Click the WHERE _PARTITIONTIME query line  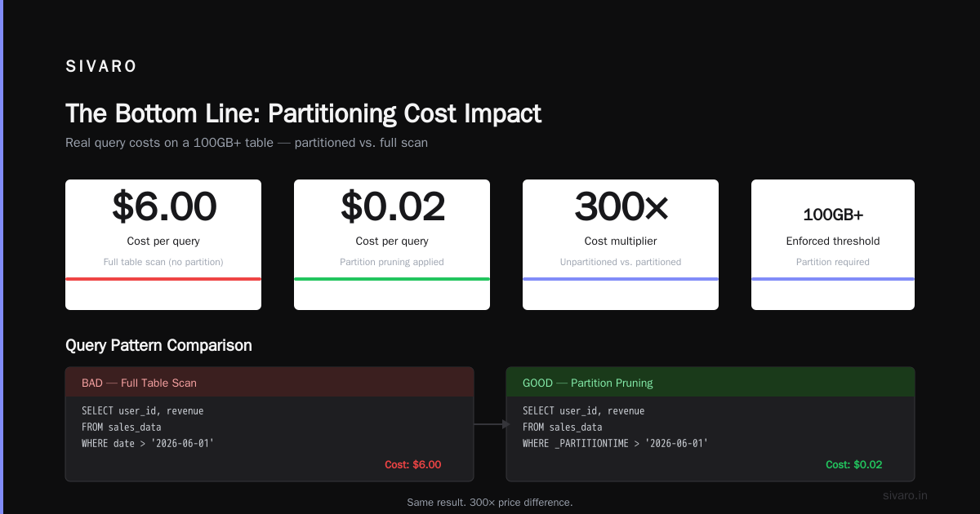(615, 444)
